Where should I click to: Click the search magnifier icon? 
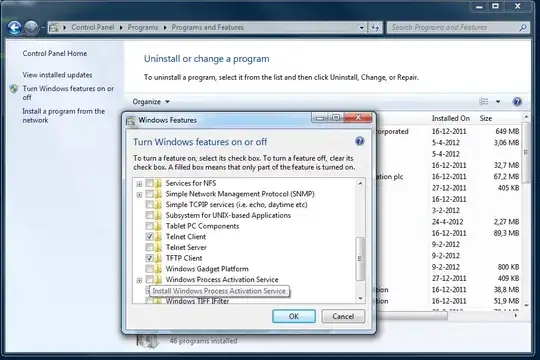coord(523,28)
